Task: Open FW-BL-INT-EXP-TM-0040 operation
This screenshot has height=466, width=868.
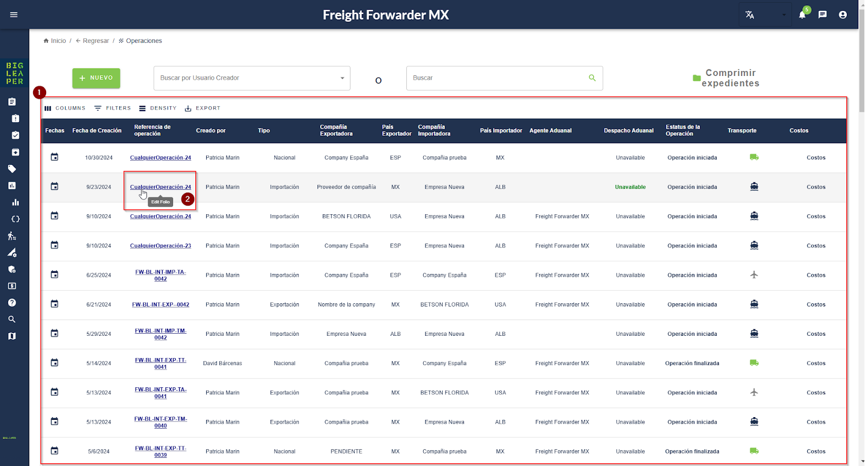Action: [161, 422]
